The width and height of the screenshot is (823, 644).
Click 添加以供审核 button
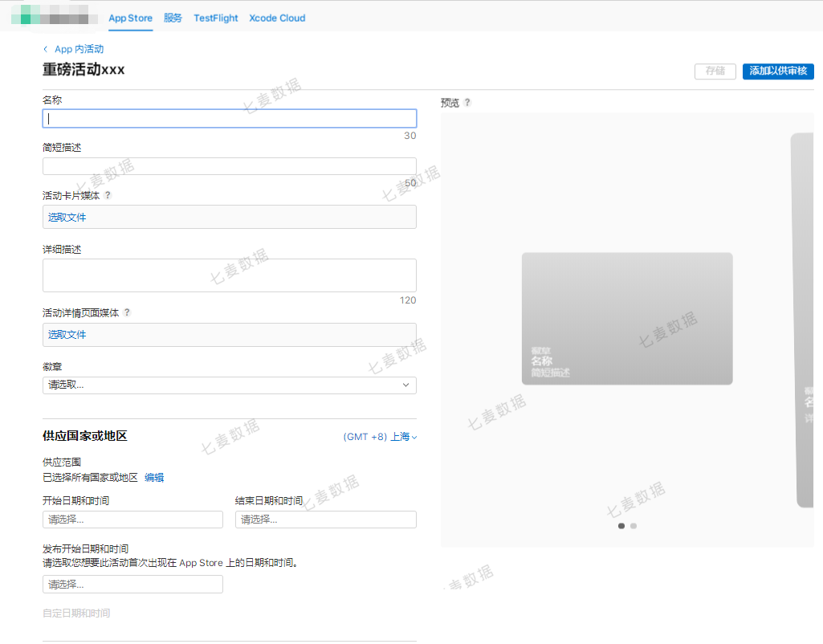click(778, 71)
